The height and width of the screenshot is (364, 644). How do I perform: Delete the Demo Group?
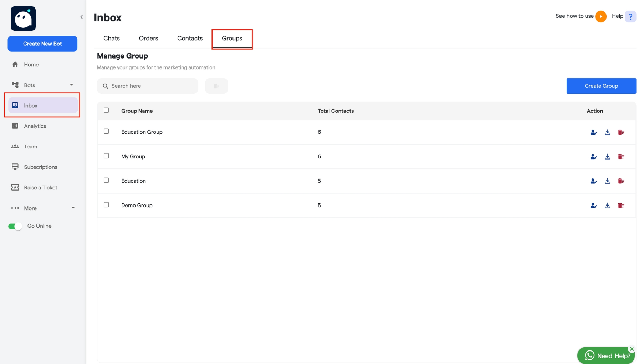(x=621, y=206)
